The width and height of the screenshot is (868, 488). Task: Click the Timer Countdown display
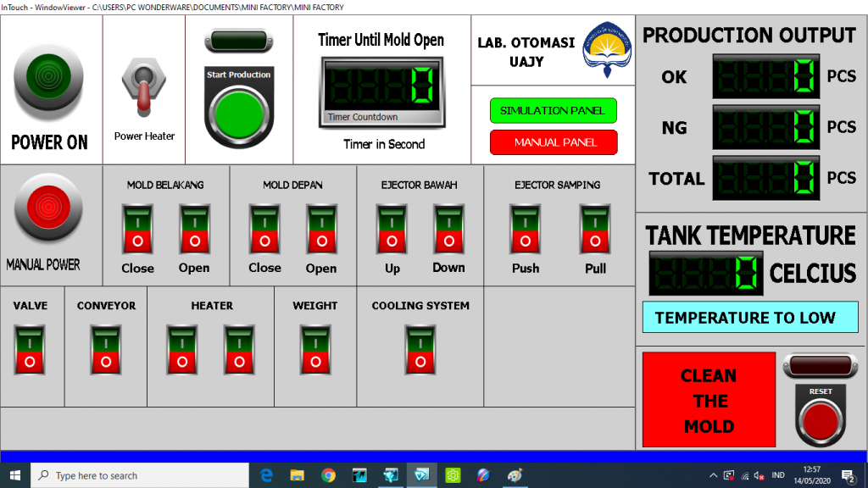tap(381, 91)
